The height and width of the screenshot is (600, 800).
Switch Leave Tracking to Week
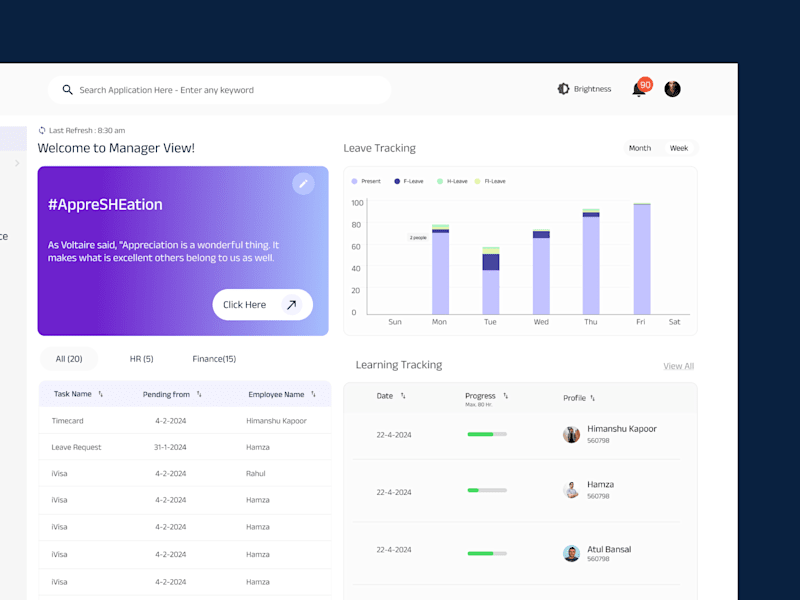[x=679, y=148]
